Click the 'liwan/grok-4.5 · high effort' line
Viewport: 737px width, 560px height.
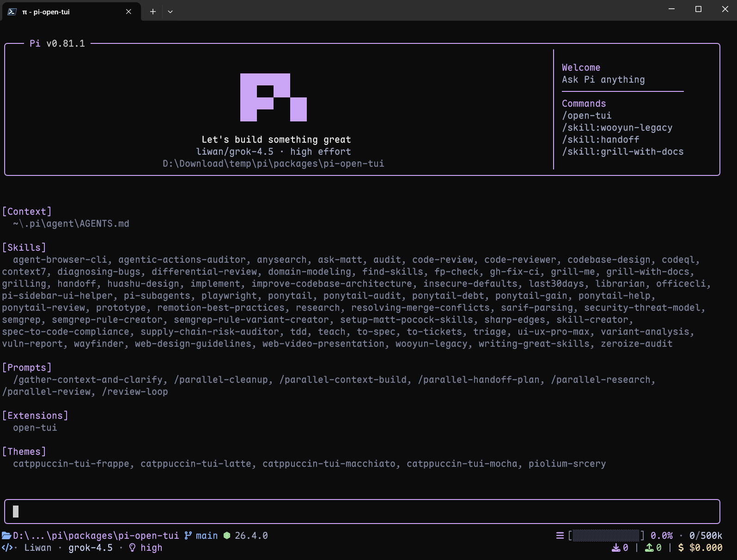274,151
